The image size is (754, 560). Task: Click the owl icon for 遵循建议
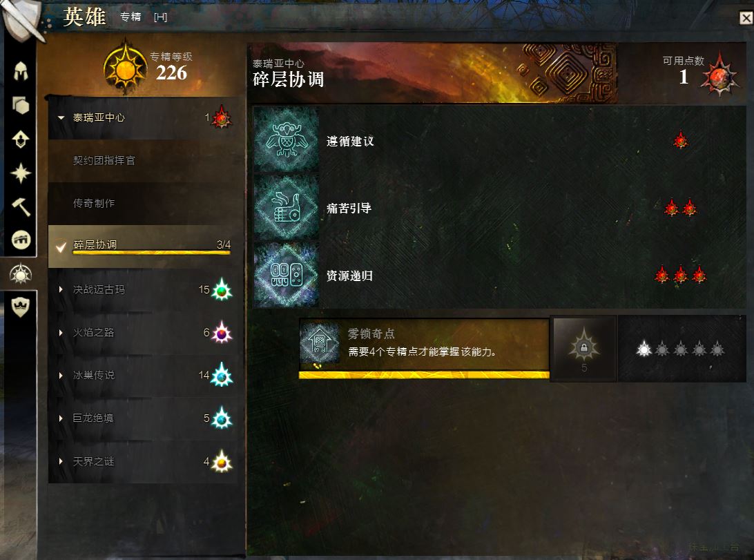[x=286, y=140]
